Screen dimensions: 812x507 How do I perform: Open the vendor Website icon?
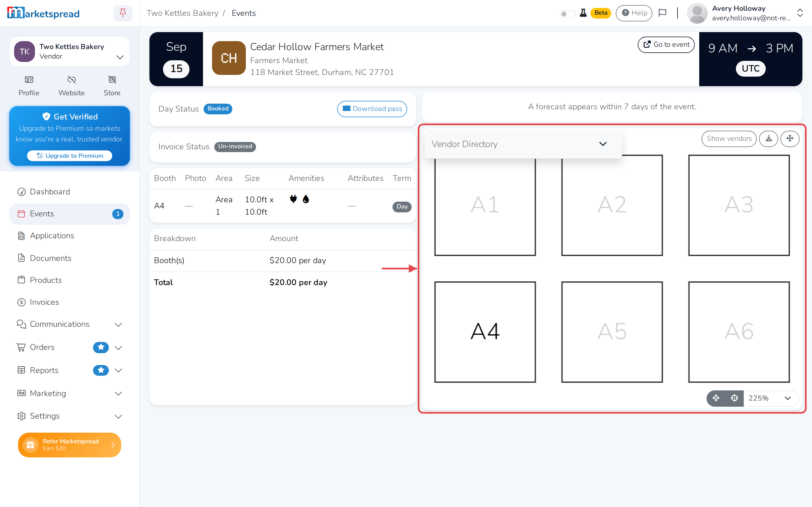[x=71, y=86]
